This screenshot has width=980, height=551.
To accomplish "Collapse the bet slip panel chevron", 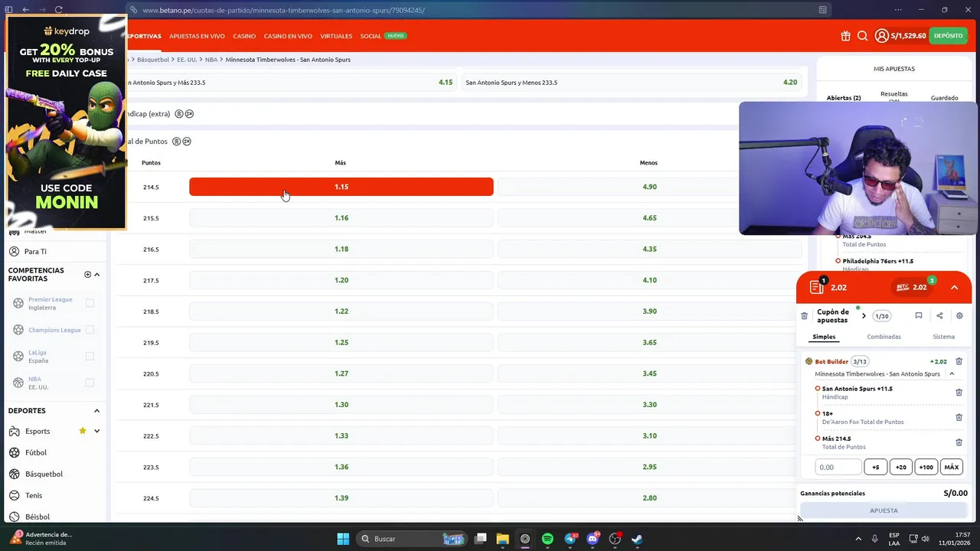I will pyautogui.click(x=954, y=288).
